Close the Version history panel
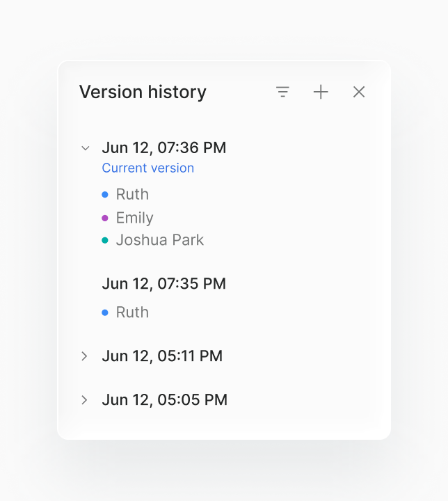448x501 pixels. point(359,92)
